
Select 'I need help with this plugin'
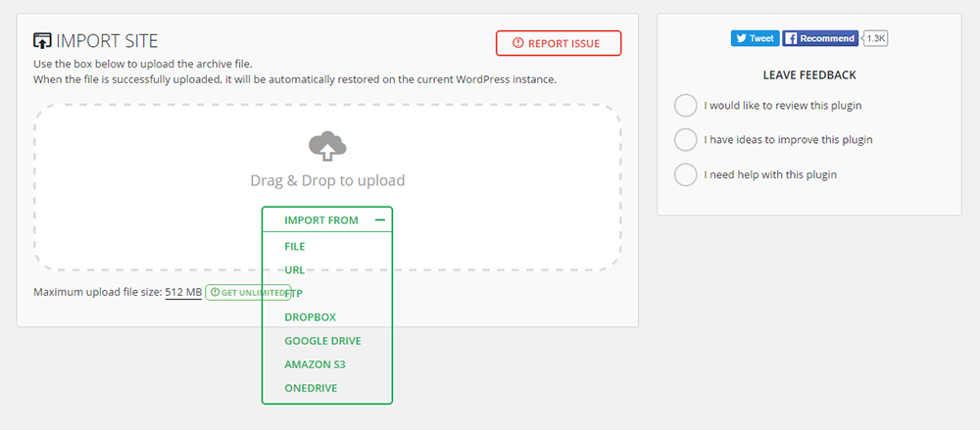[x=686, y=174]
